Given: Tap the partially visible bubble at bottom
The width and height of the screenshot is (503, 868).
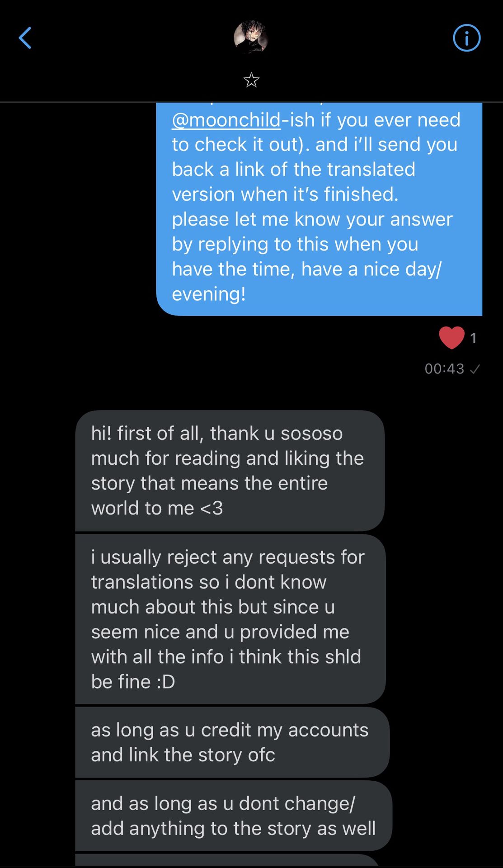Looking at the screenshot, I should pyautogui.click(x=226, y=860).
